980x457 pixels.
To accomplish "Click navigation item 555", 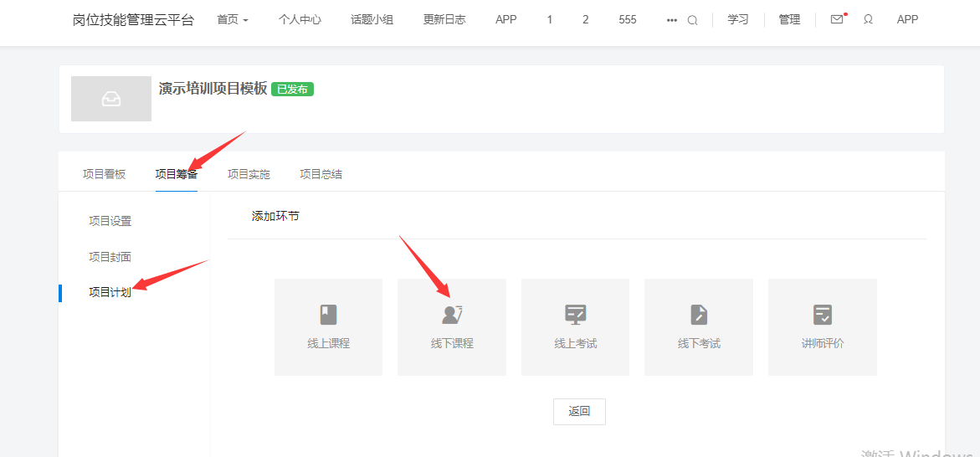I will (628, 19).
